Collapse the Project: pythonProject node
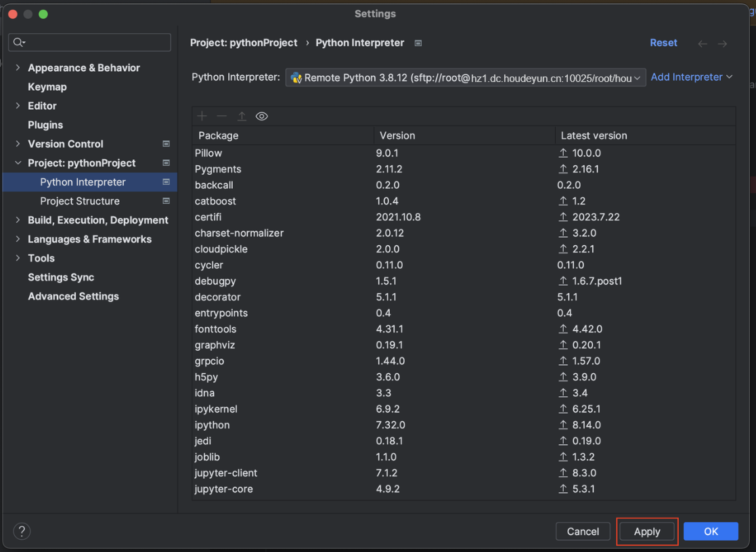Viewport: 756px width, 552px height. pyautogui.click(x=18, y=163)
